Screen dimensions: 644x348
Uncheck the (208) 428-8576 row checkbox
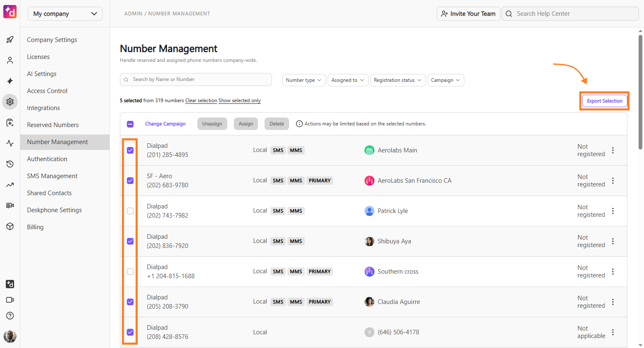coord(130,332)
